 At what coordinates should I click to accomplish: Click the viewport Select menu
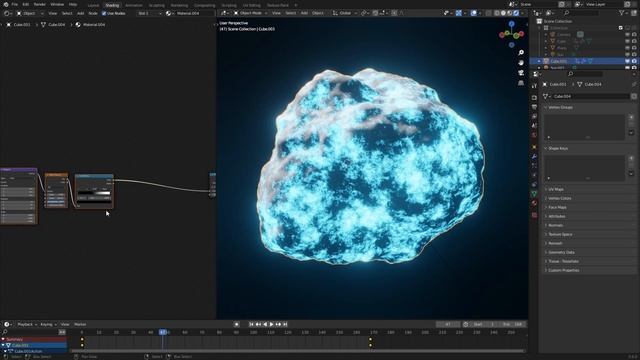[291, 13]
